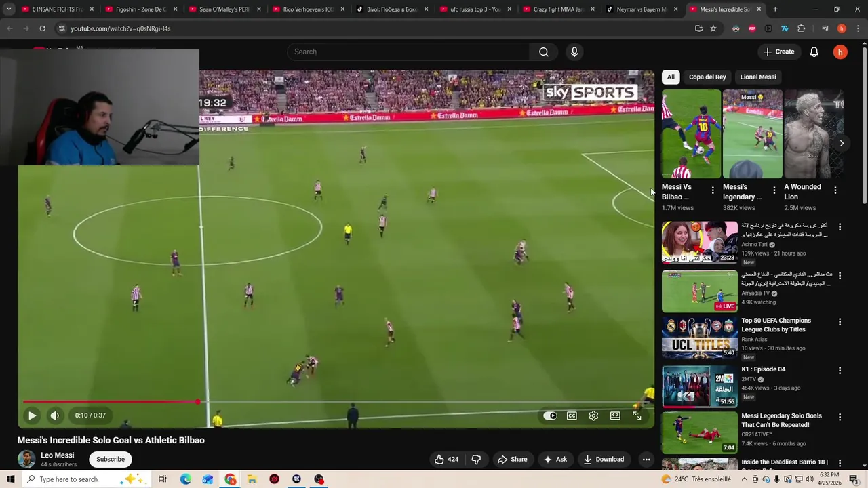
Task: Open File Explorer from taskbar
Action: (252, 479)
